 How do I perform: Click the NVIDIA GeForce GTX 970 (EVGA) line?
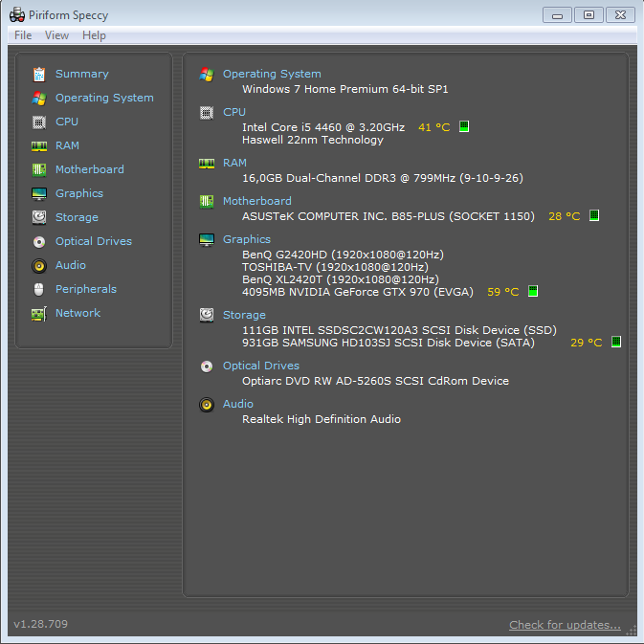click(x=357, y=292)
